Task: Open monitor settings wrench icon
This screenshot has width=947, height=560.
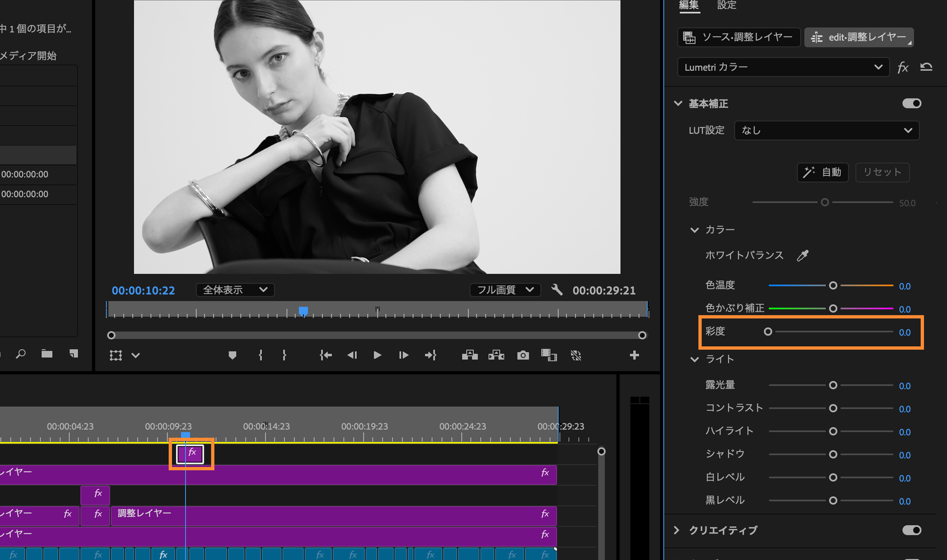Action: point(556,290)
